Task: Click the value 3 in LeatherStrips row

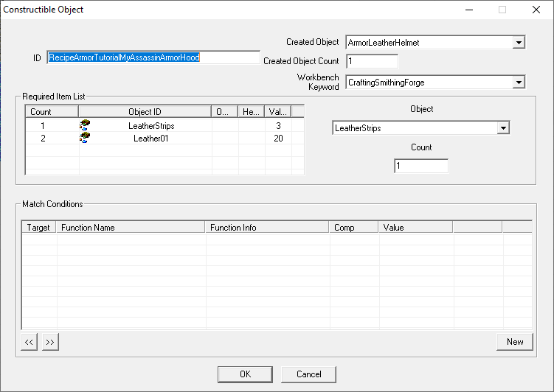Action: (278, 125)
